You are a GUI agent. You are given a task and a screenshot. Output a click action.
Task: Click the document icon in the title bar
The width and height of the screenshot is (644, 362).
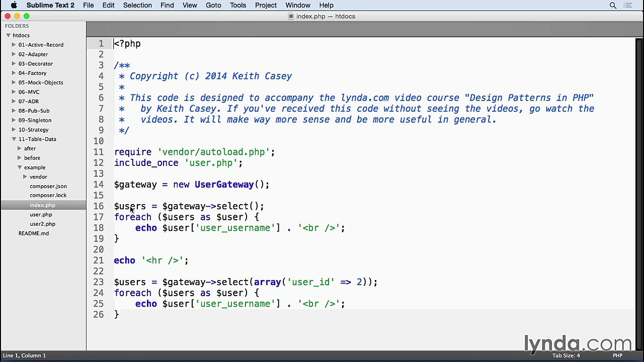point(291,16)
